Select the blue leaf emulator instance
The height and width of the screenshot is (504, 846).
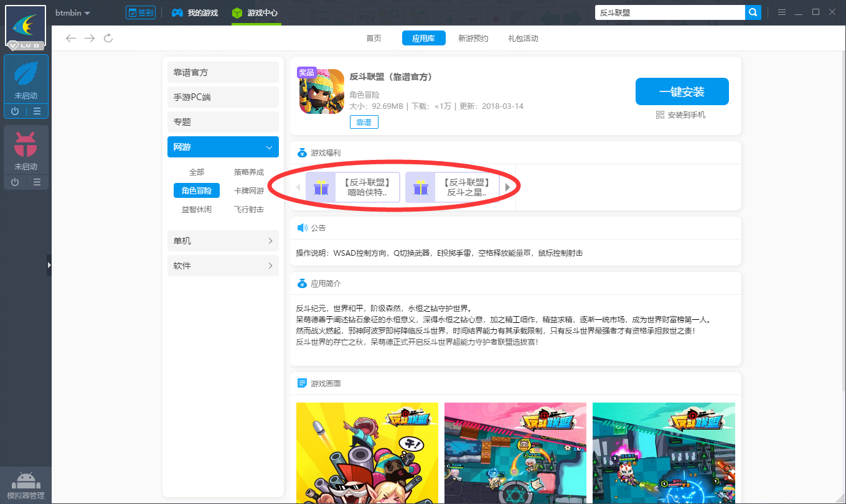(x=26, y=80)
